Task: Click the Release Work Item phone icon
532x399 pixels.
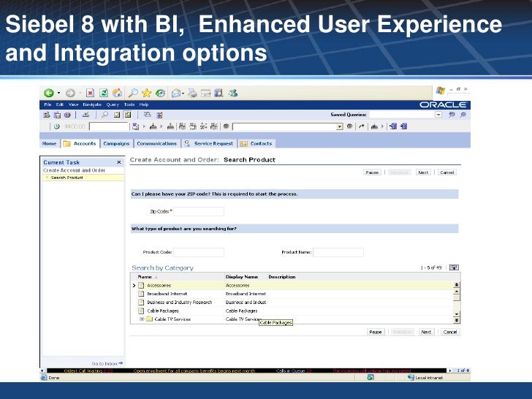Action: [x=170, y=126]
